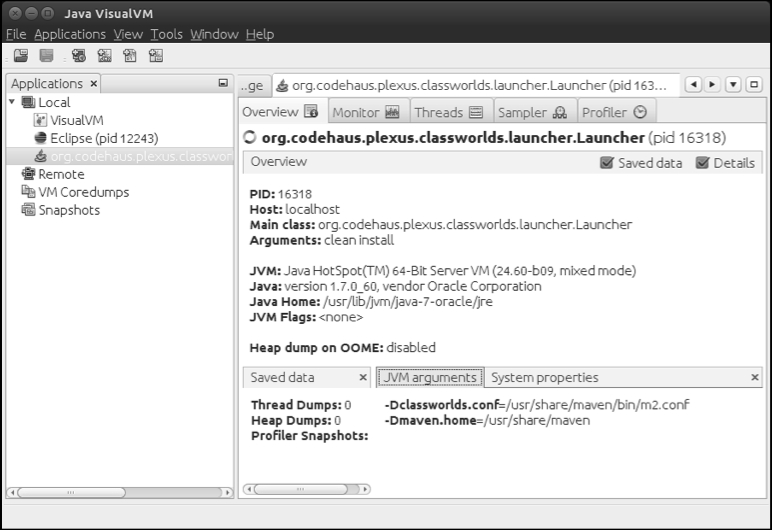Close the Saved data section

click(x=363, y=377)
